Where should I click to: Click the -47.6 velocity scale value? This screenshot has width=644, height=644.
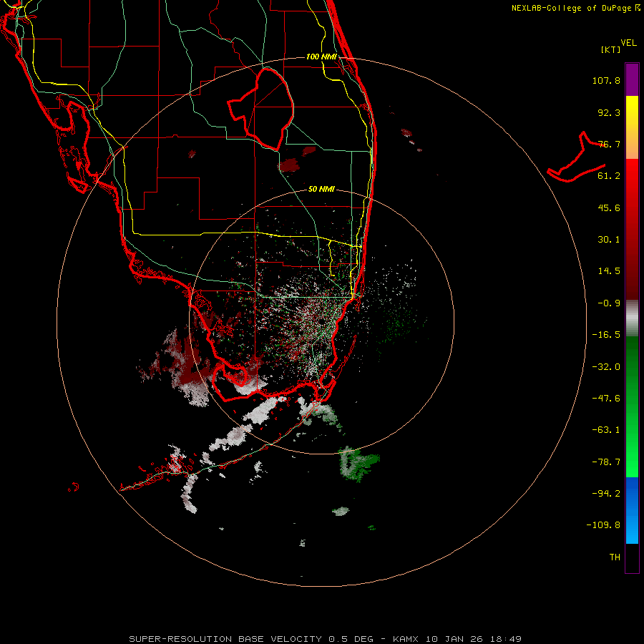(606, 399)
